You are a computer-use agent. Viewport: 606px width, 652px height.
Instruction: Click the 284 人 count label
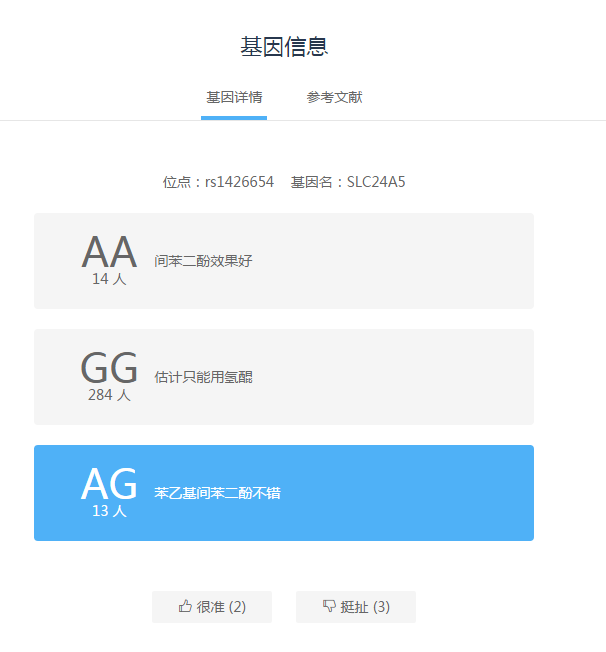(x=109, y=395)
